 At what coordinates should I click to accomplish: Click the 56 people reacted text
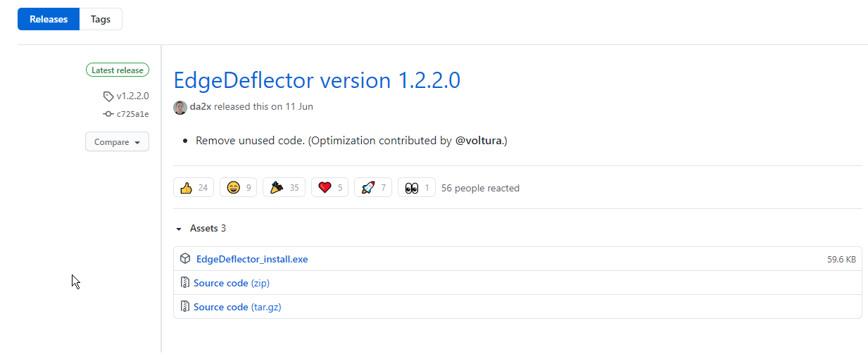pyautogui.click(x=480, y=188)
